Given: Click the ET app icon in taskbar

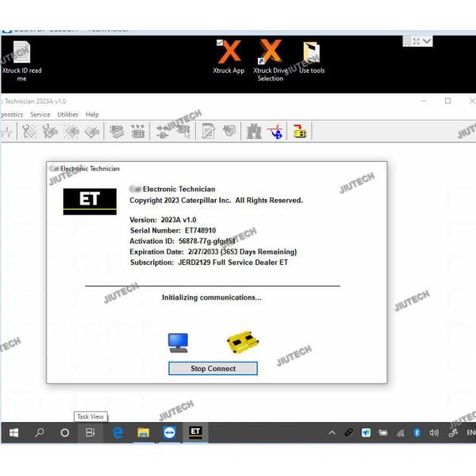Looking at the screenshot, I should click(194, 432).
